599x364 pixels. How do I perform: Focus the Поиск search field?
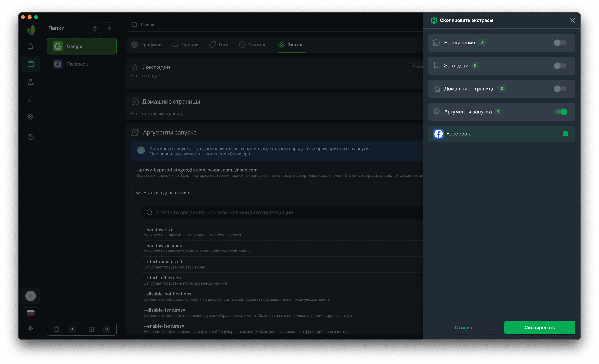[275, 24]
